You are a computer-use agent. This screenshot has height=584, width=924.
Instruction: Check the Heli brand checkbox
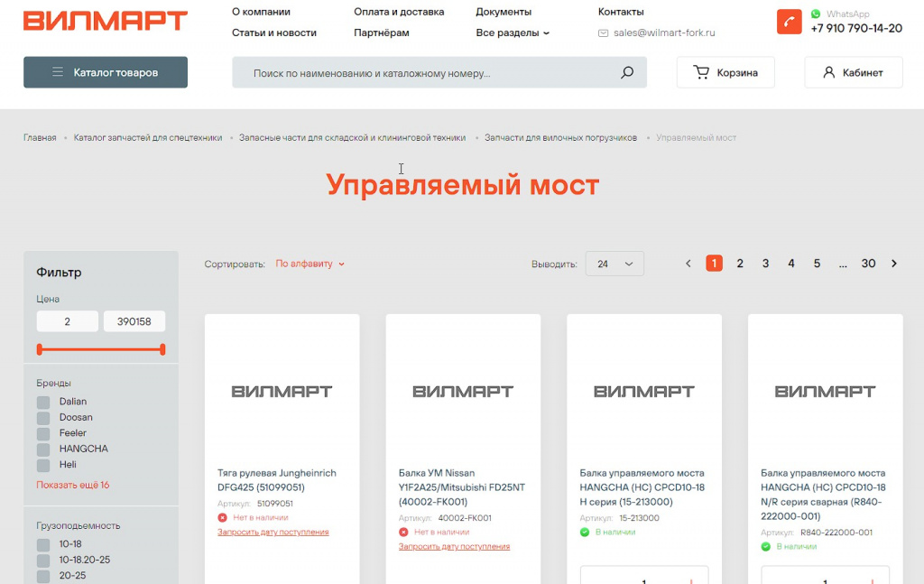[x=43, y=466]
